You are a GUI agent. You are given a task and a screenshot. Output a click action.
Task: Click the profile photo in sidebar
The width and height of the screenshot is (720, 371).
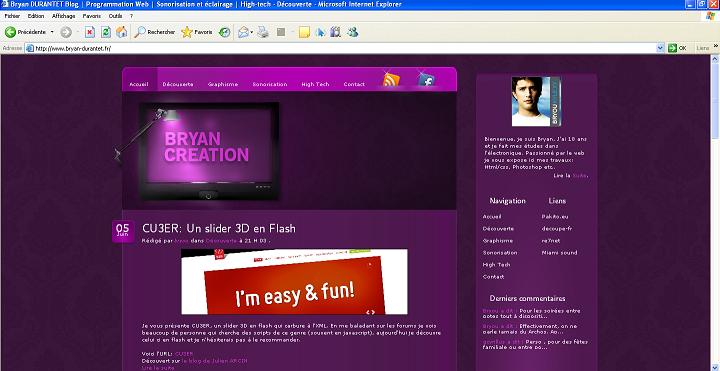coord(537,101)
